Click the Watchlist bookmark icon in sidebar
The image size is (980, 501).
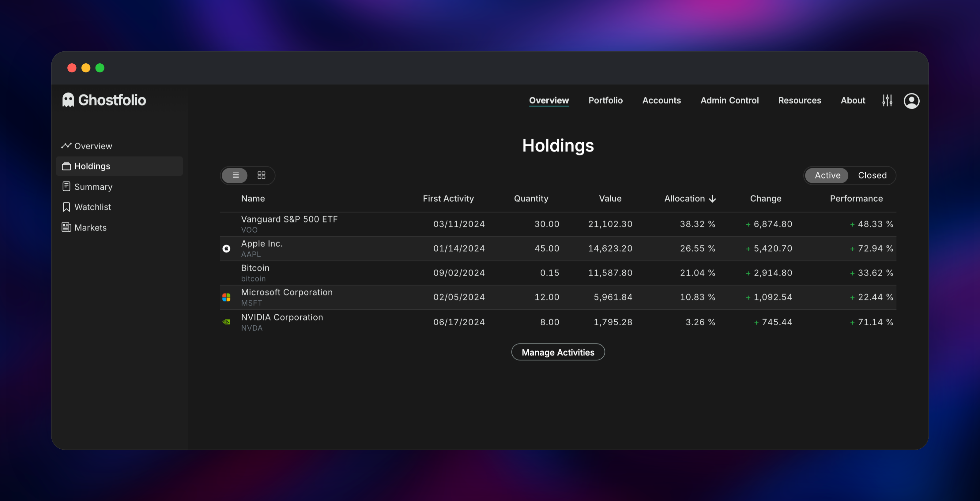(66, 207)
